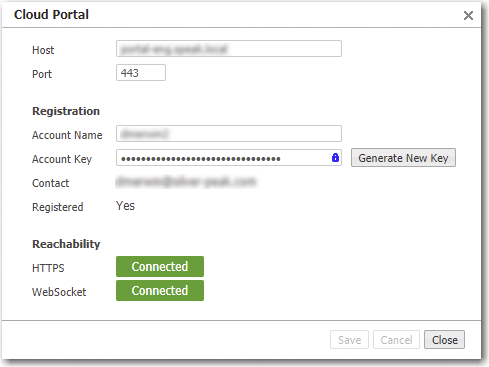This screenshot has width=489, height=367.
Task: Click the 'Account Key' label
Action: tap(62, 159)
